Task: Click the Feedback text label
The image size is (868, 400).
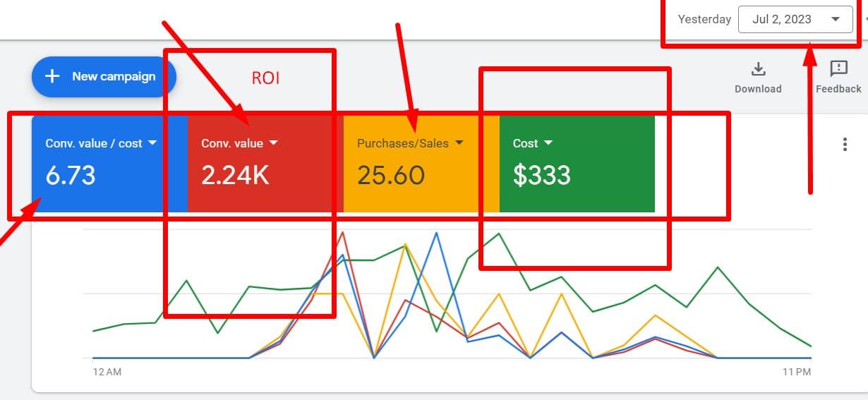Action: tap(838, 89)
